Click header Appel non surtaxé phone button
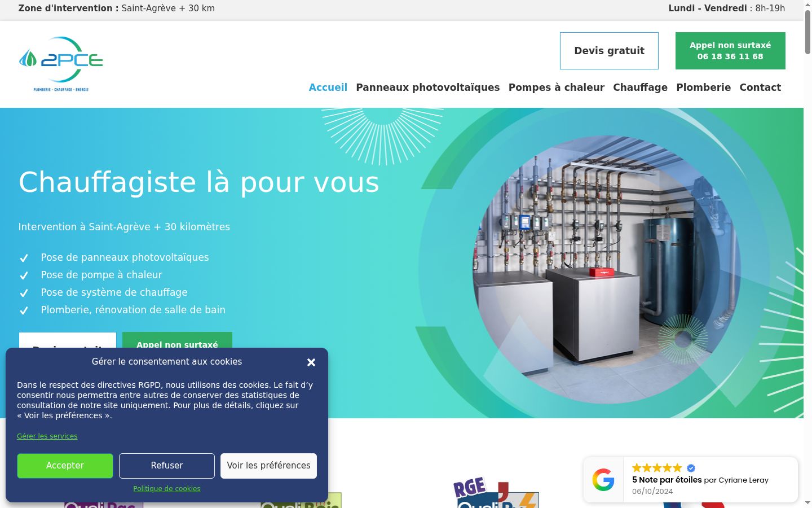 click(730, 51)
